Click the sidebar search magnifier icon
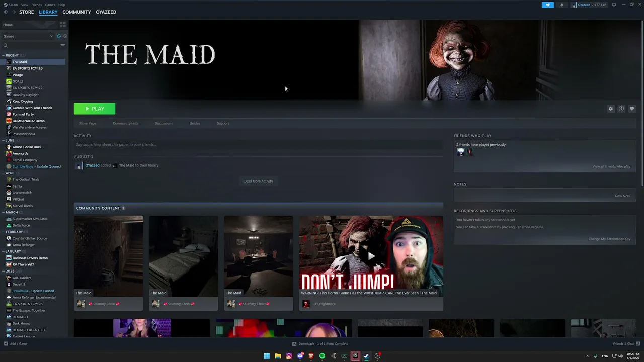644x362 pixels. (6, 46)
